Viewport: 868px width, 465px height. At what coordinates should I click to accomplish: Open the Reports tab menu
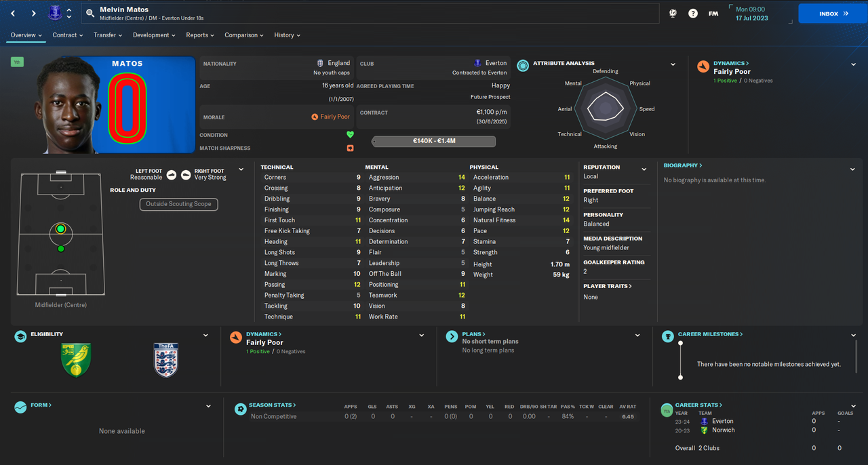[200, 35]
